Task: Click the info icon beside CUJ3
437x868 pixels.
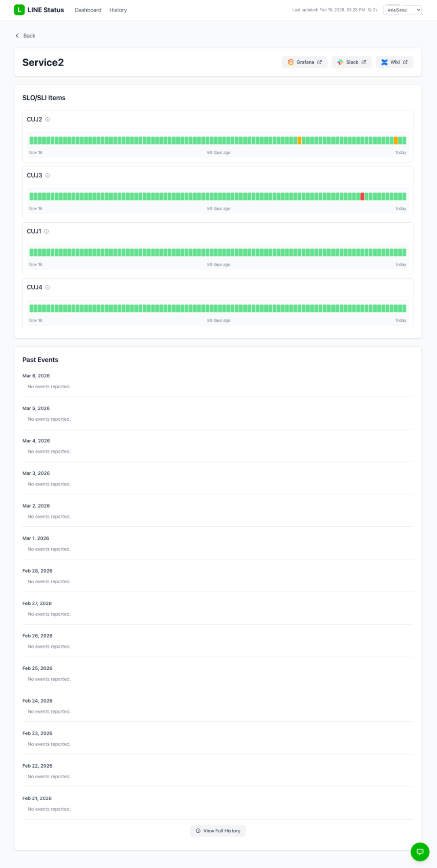Action: click(x=48, y=176)
